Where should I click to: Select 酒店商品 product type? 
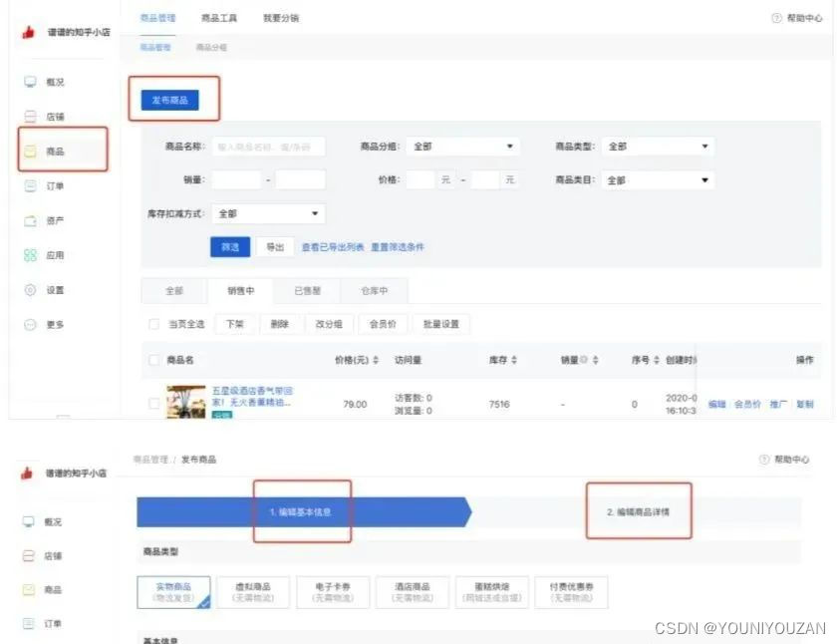click(x=412, y=592)
